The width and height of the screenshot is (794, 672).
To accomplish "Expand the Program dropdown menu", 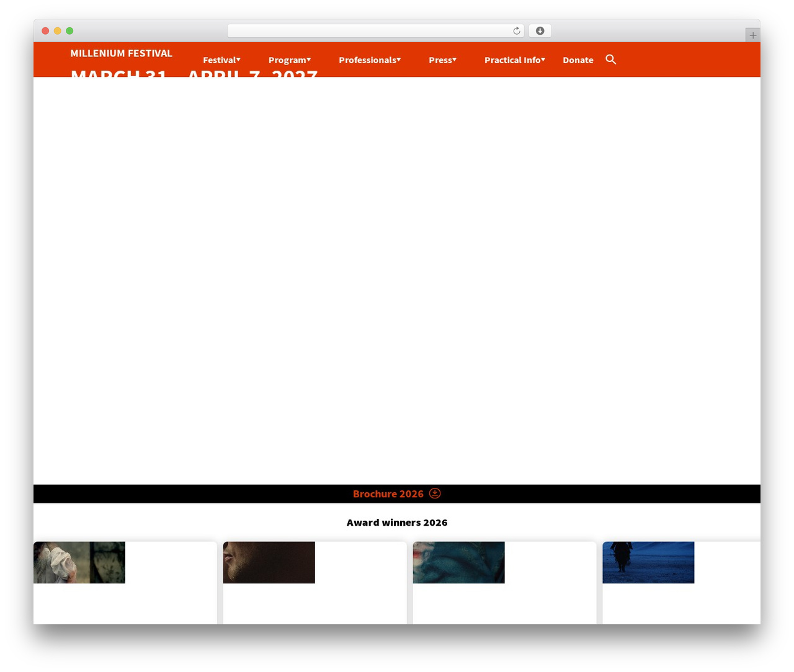I will pyautogui.click(x=290, y=60).
